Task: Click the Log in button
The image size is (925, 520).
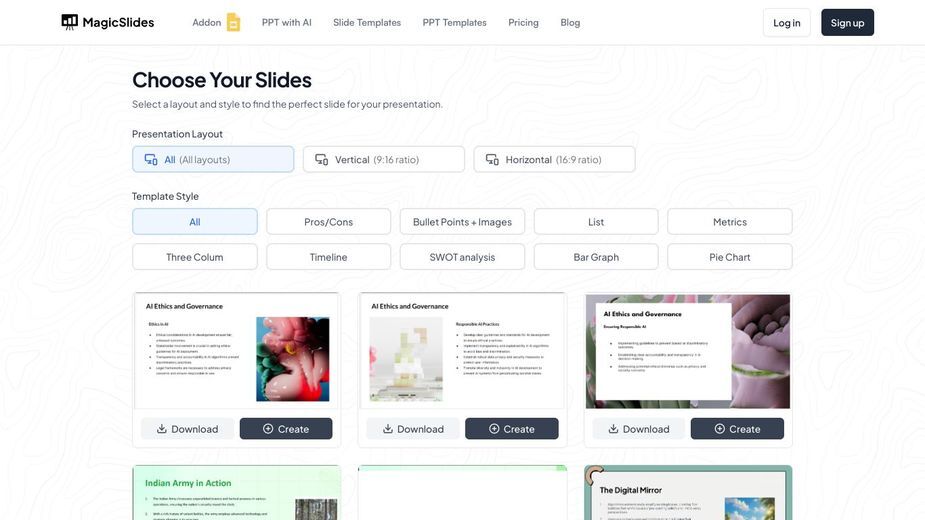Action: 787,22
